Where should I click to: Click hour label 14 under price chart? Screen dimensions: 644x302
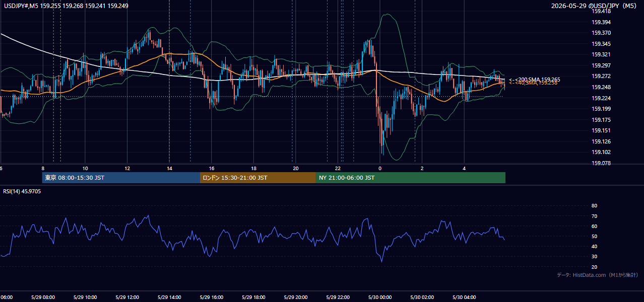tap(170, 169)
